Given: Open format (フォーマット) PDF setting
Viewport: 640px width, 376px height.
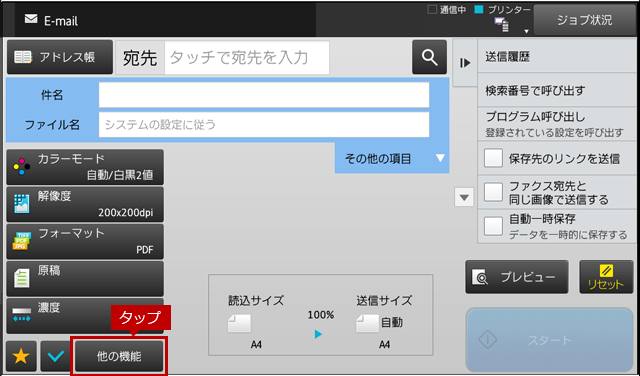Looking at the screenshot, I should pyautogui.click(x=85, y=241).
